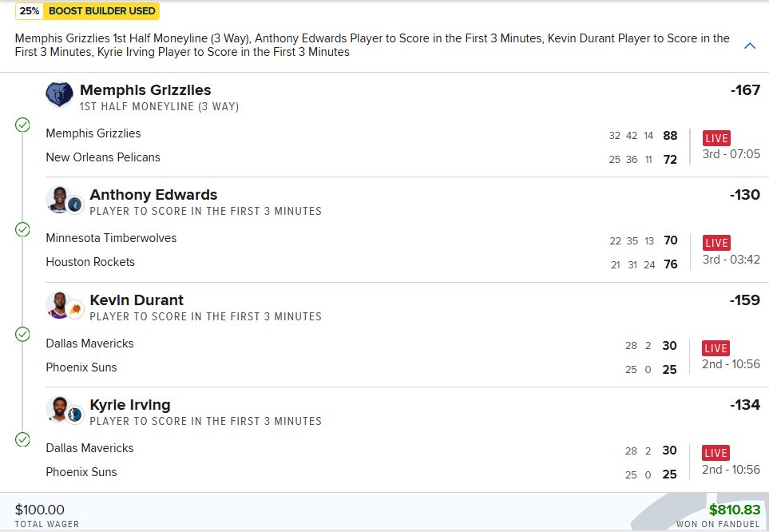This screenshot has width=769, height=532.
Task: Click Kevin Durant player headshot
Action: [59, 305]
